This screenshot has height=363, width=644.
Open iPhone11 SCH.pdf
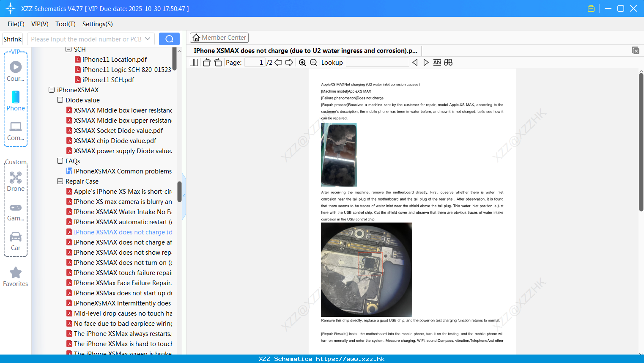pos(104,80)
